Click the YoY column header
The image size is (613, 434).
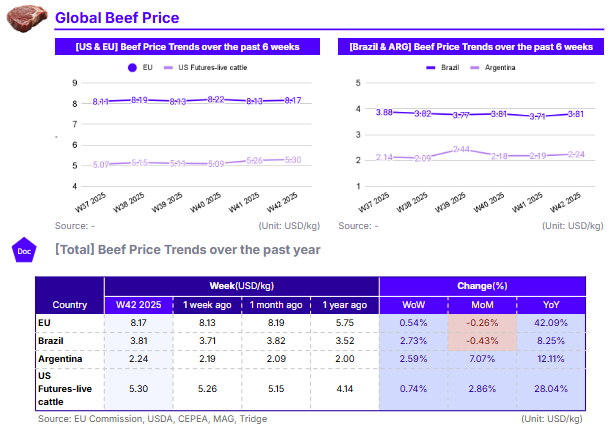click(x=551, y=304)
